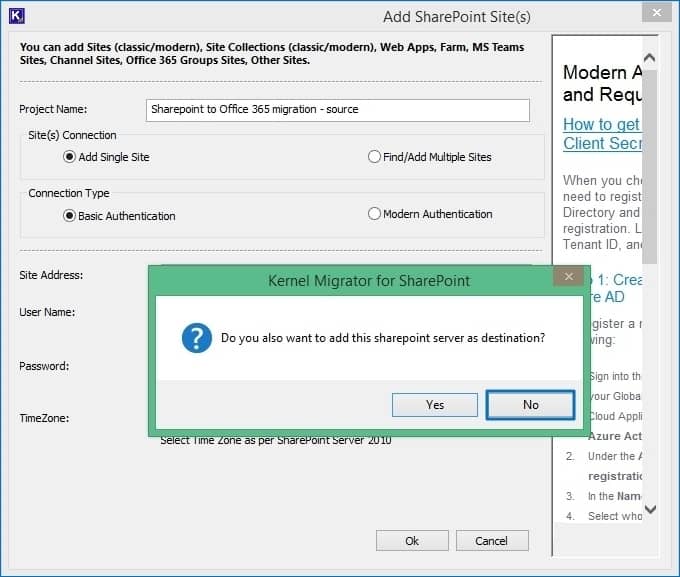Close the Kernel Migrator for SharePoint dialog
Image resolution: width=680 pixels, height=577 pixels.
click(x=569, y=276)
